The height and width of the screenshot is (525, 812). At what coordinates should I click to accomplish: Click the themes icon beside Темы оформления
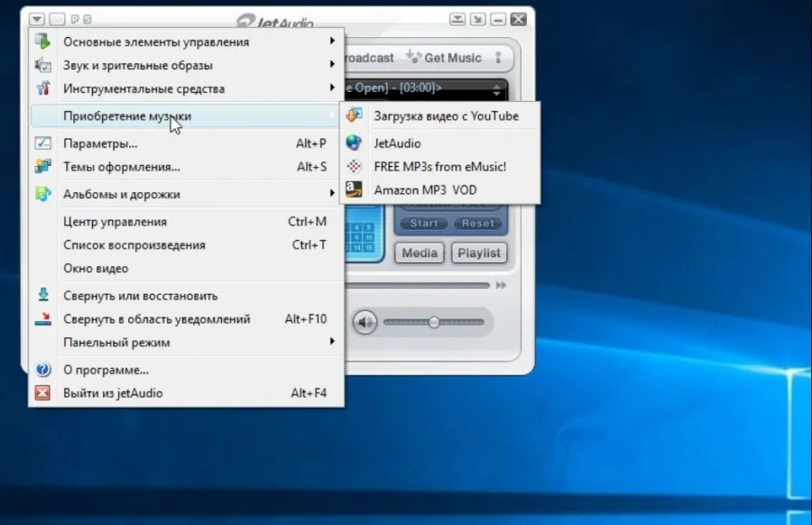click(x=43, y=166)
